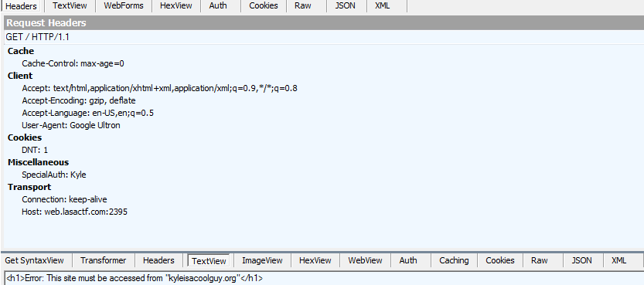Viewport: 644px width, 285px height.
Task: Open the ImageView tab
Action: pos(262,260)
